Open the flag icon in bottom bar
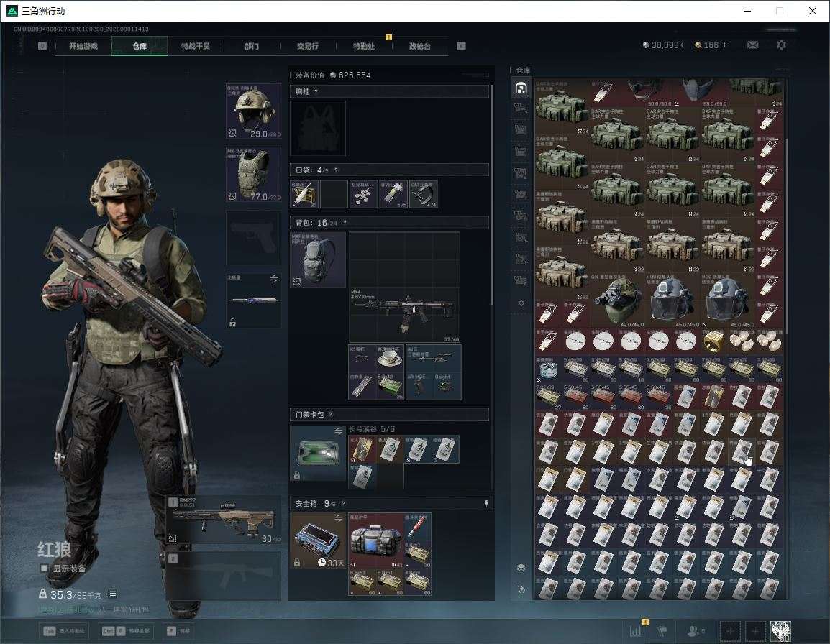830x644 pixels. 662,630
